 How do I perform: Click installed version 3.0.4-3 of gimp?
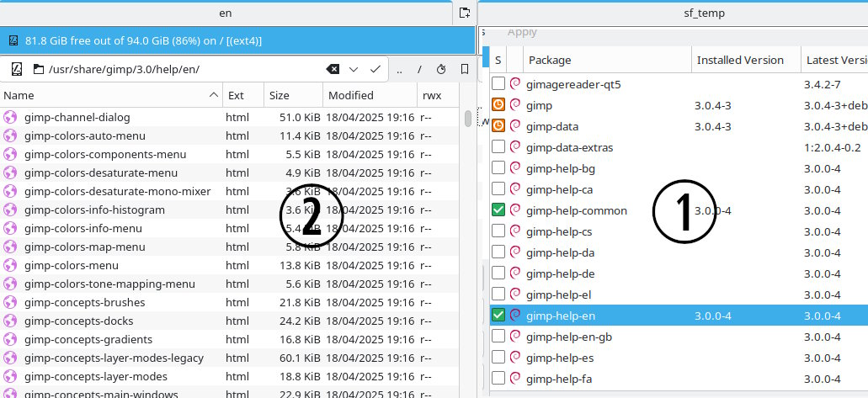712,105
